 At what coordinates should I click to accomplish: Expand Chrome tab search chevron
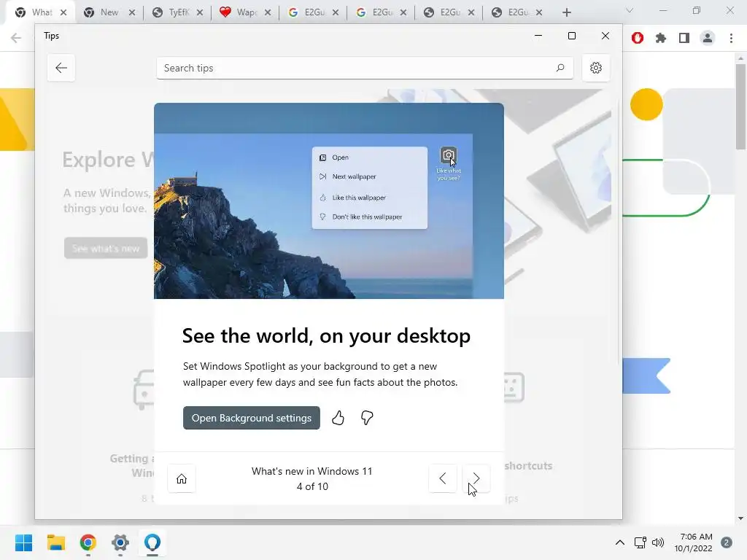[630, 10]
